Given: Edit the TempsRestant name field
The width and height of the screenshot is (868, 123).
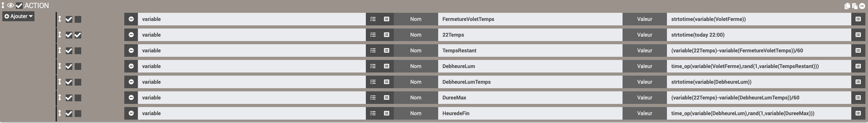Looking at the screenshot, I should tap(530, 51).
